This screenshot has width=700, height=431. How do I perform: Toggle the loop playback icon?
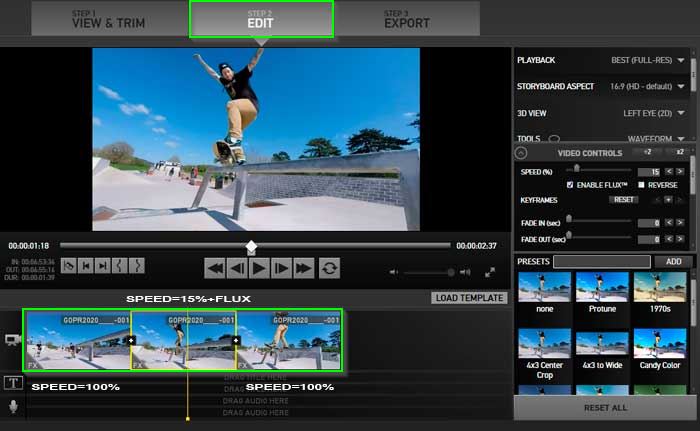coord(329,268)
